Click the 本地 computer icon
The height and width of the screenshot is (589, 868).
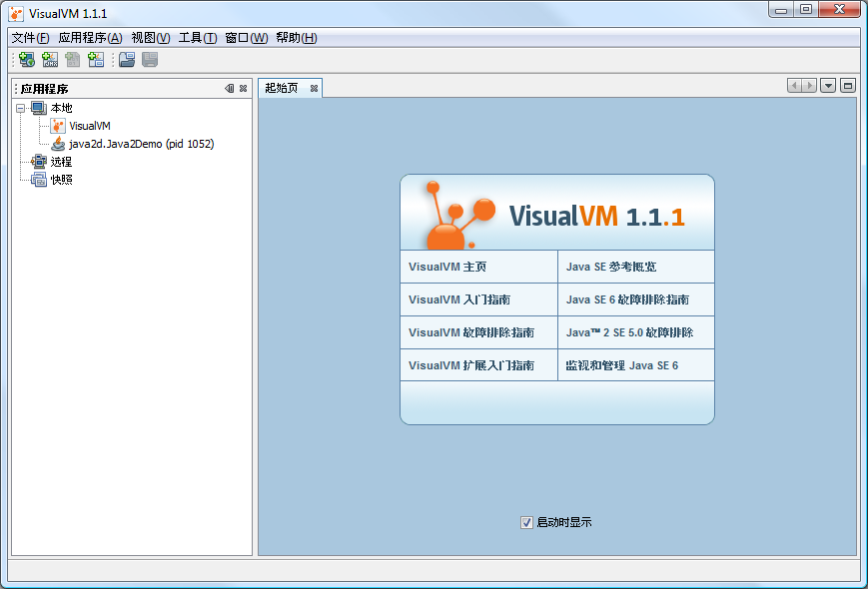(39, 108)
